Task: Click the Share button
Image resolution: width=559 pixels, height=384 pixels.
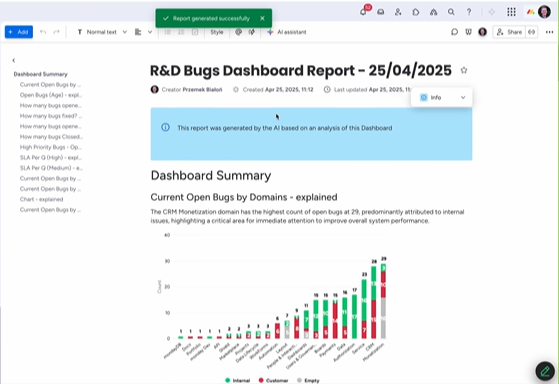Action: click(x=509, y=32)
